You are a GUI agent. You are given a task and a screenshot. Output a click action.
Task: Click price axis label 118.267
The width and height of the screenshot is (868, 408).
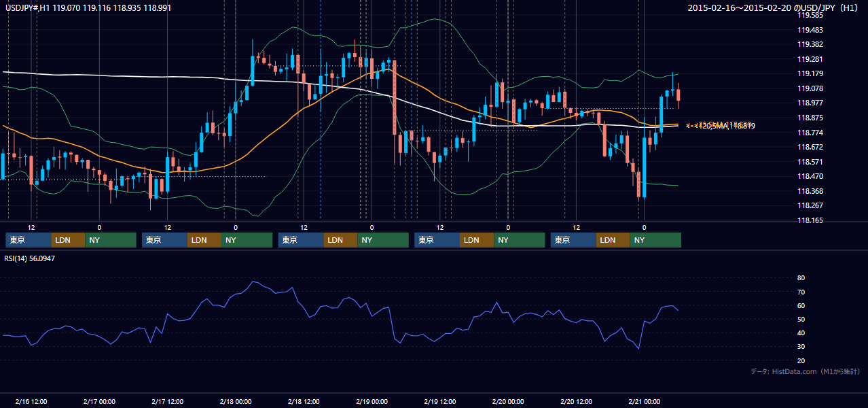[x=811, y=205]
